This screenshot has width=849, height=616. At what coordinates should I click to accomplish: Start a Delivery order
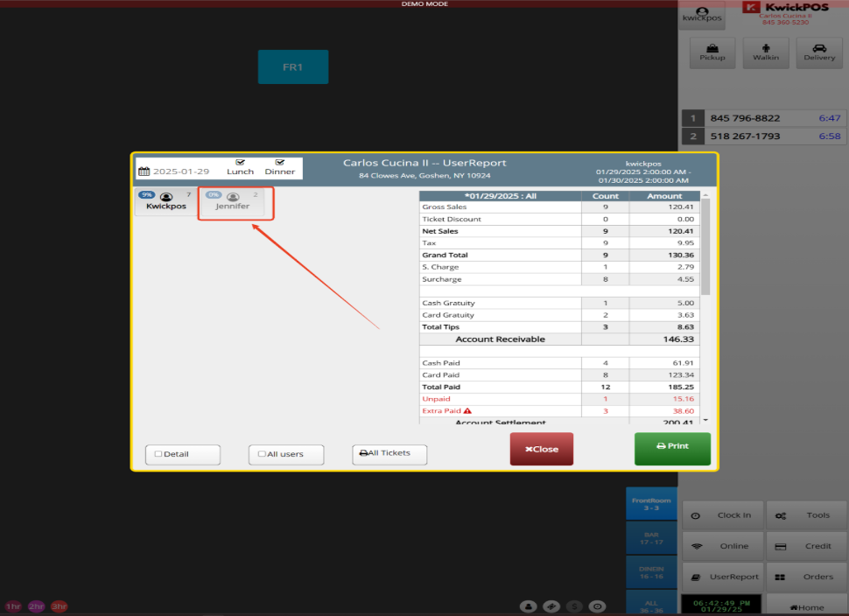point(819,52)
